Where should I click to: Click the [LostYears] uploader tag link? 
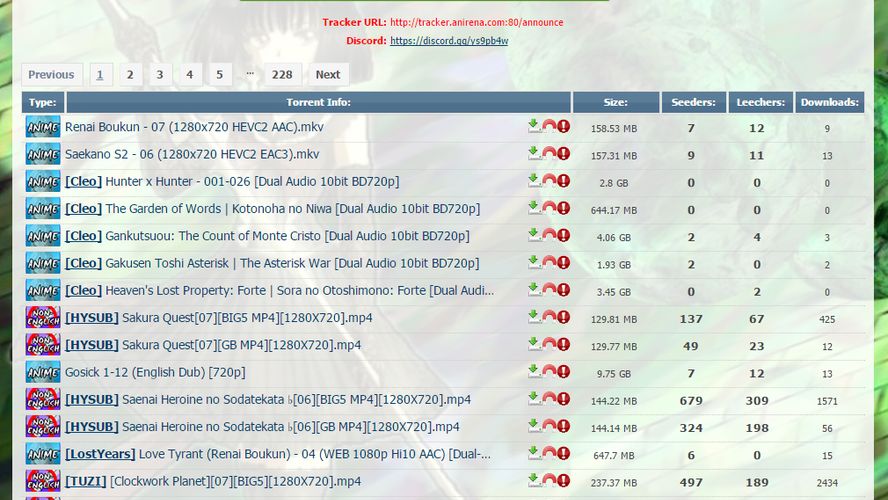click(100, 454)
